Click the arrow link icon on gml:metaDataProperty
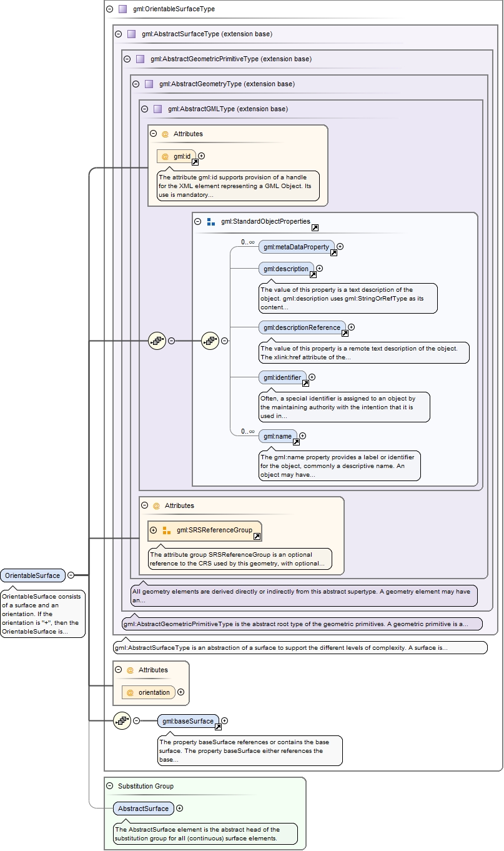 click(x=334, y=252)
